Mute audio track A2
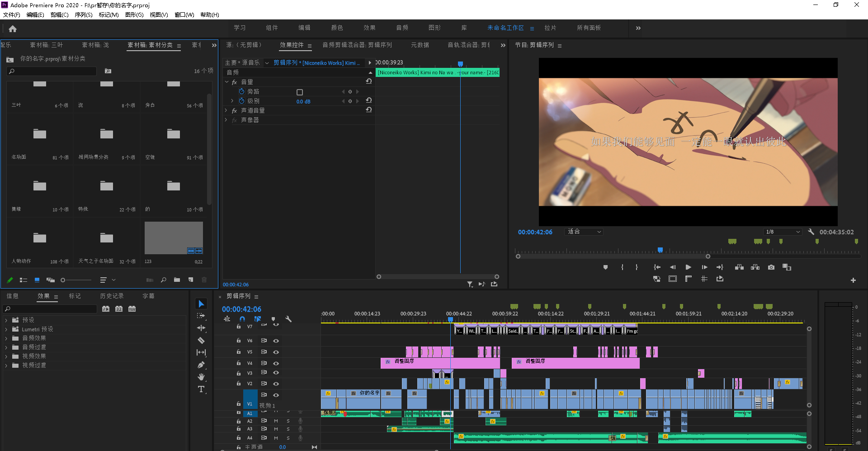Viewport: 868px width, 451px height. pyautogui.click(x=276, y=421)
